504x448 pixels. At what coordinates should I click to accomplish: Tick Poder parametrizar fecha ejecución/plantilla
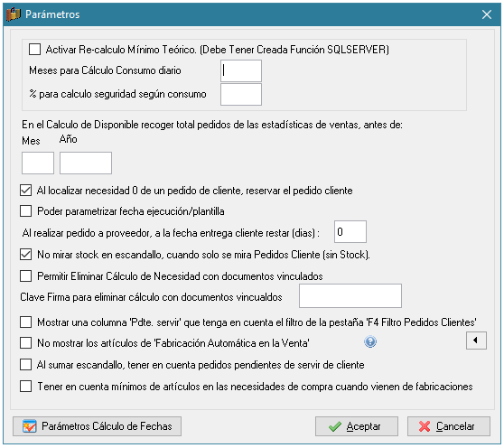coord(25,211)
